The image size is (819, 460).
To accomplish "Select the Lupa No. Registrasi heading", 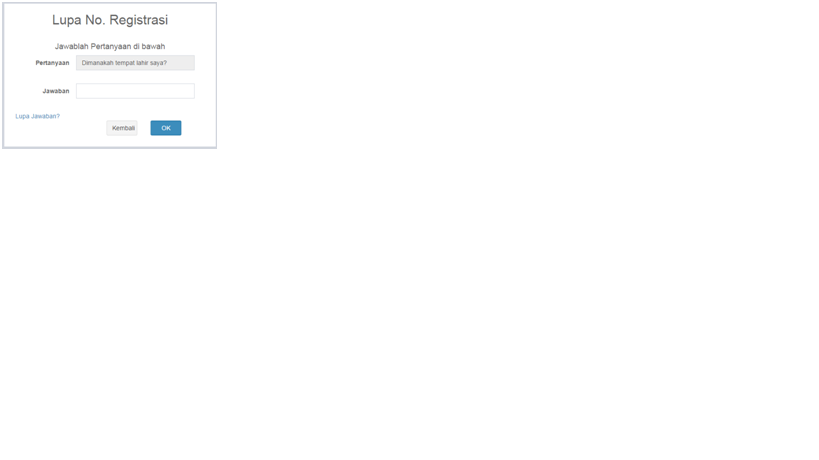I will [x=110, y=20].
